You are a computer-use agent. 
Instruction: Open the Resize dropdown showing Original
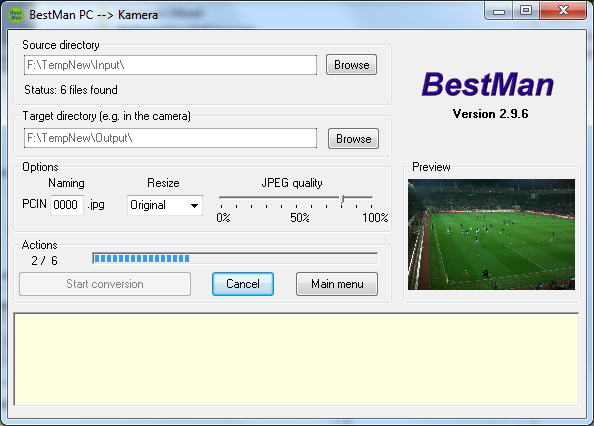point(165,205)
